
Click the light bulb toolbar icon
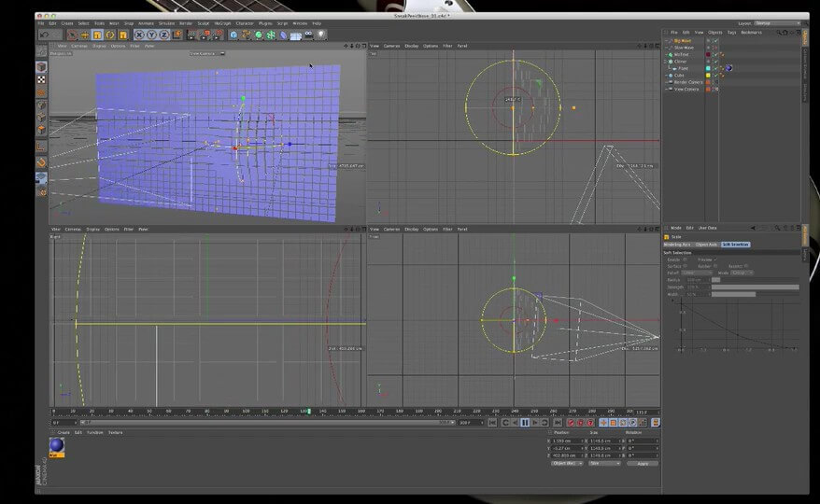pyautogui.click(x=321, y=35)
